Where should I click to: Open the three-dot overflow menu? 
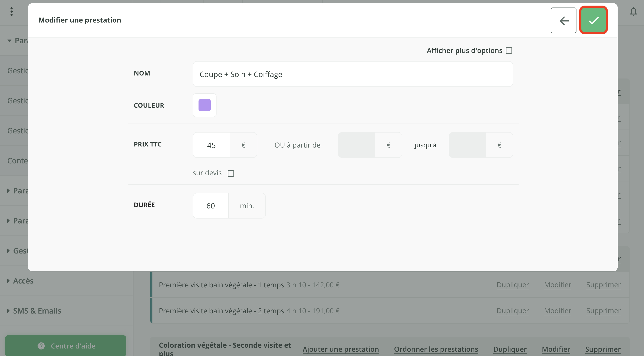click(x=12, y=12)
